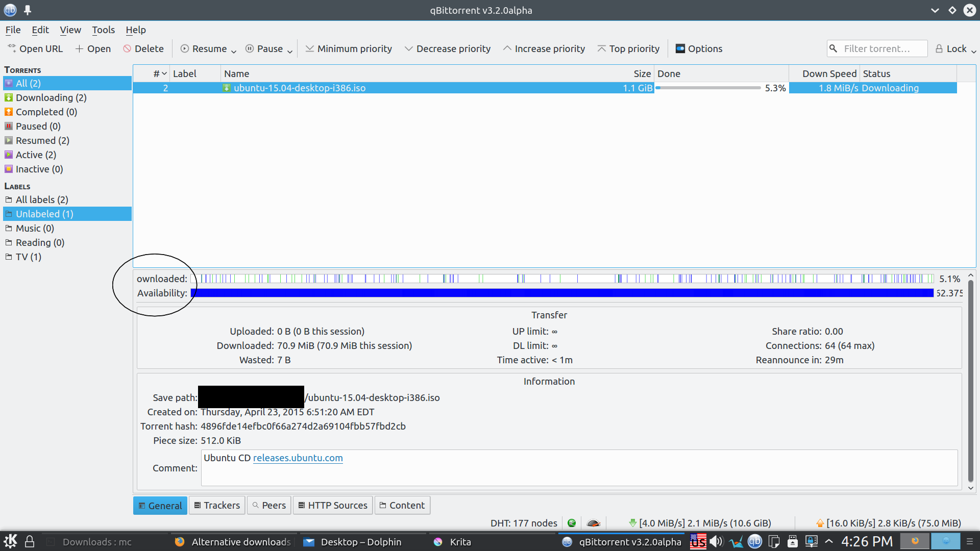Click Decrease priority

[x=447, y=48]
